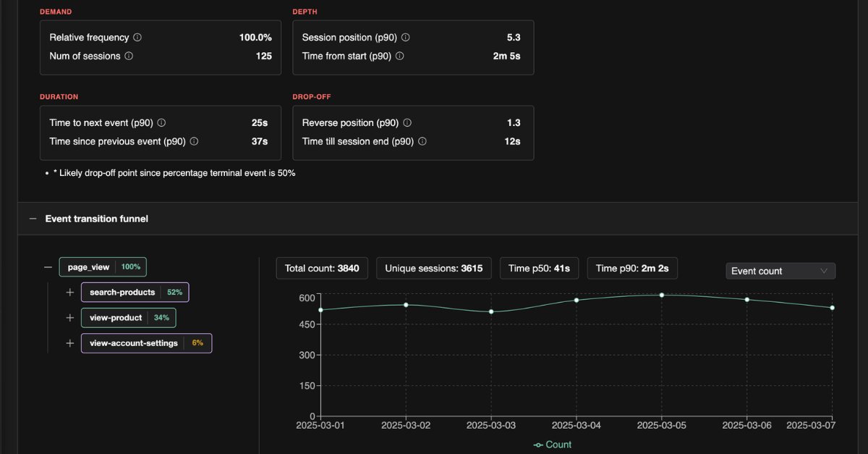This screenshot has height=454, width=868.
Task: Click chart data point for 2025-03-04
Action: 576,300
